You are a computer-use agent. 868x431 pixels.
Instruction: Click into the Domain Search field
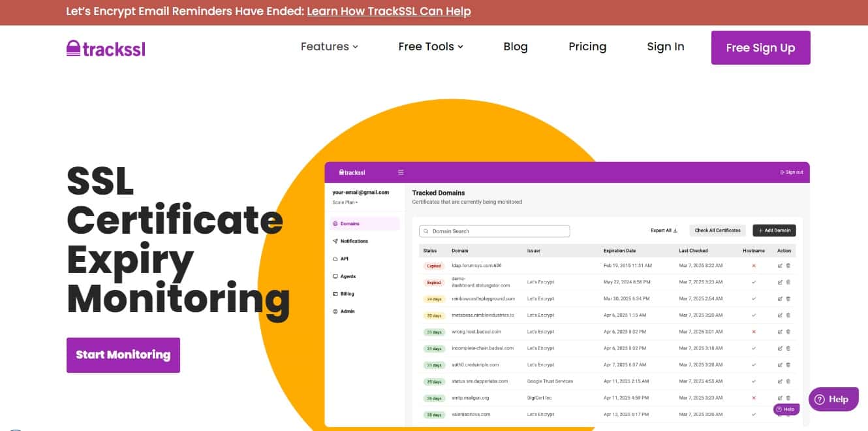[495, 231]
